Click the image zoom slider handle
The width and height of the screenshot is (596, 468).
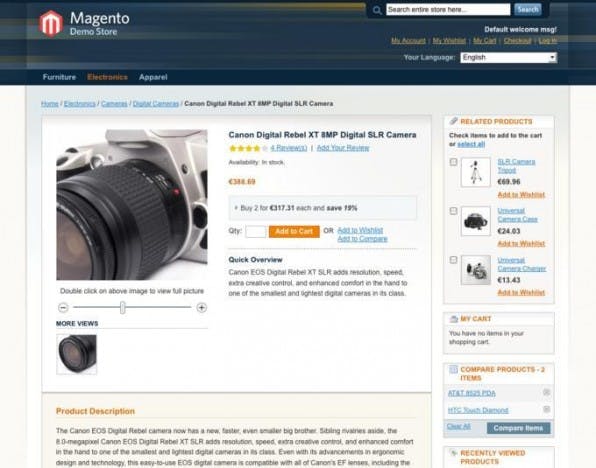[122, 308]
